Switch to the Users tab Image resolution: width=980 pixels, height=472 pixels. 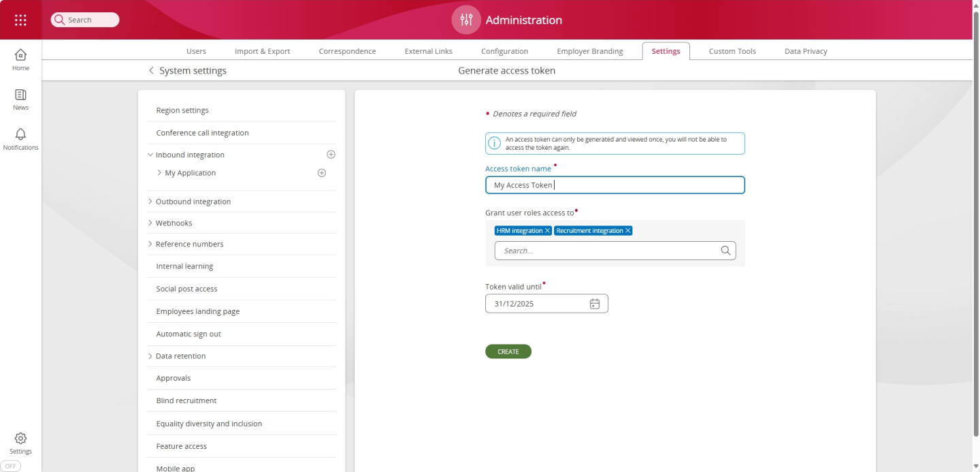click(196, 50)
